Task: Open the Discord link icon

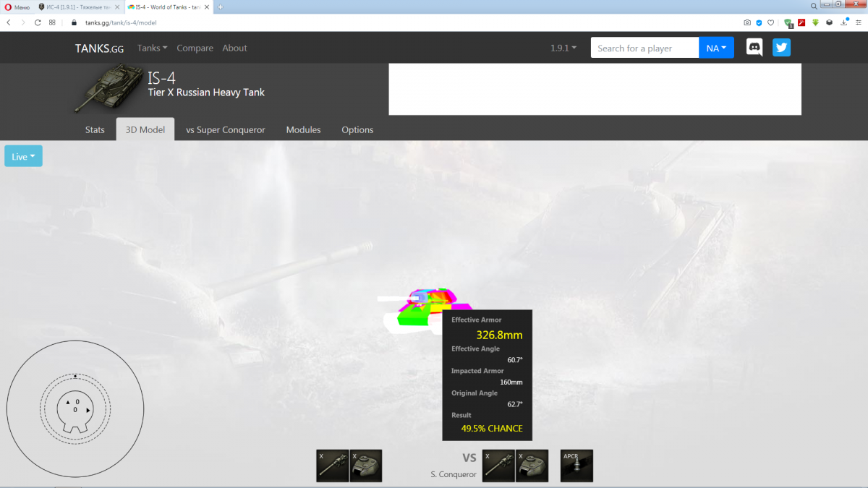Action: click(754, 48)
